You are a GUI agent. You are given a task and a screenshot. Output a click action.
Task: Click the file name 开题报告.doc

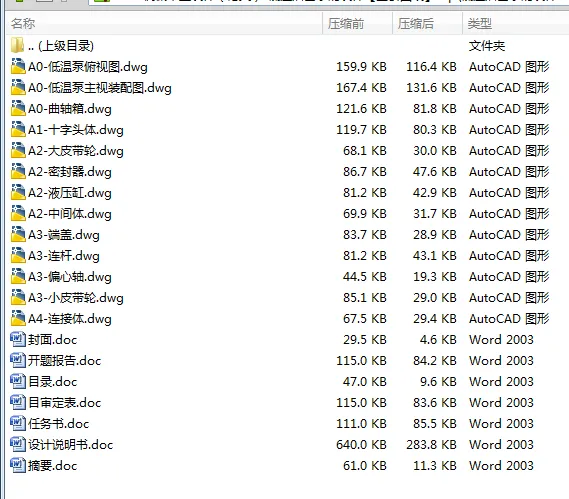click(65, 361)
